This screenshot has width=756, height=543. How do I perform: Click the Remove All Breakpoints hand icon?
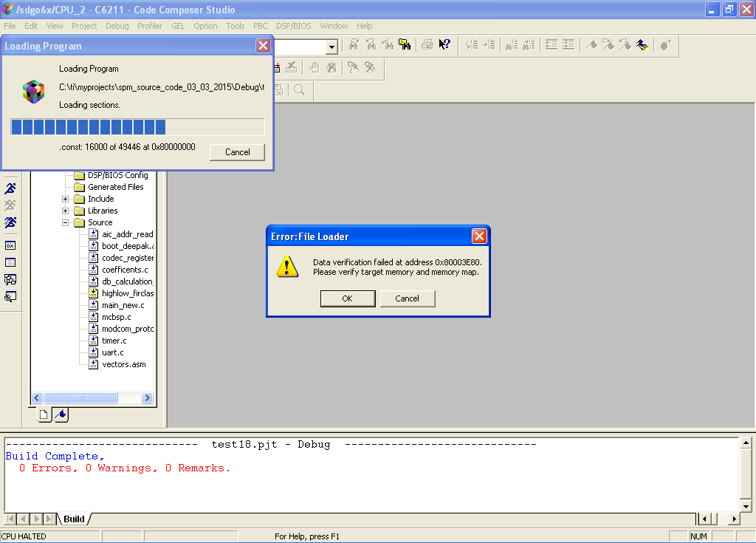[331, 67]
